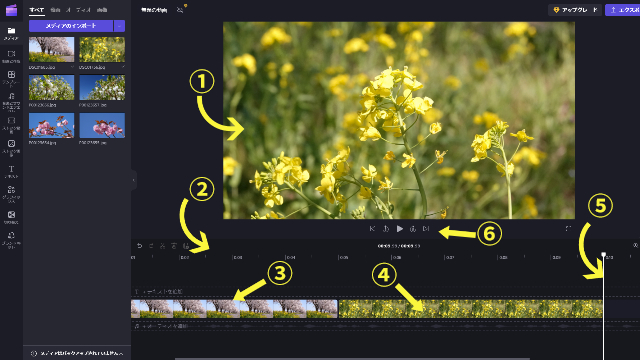This screenshot has width=640, height=360.
Task: Select the yellow flowers clip on timeline
Action: tap(471, 309)
